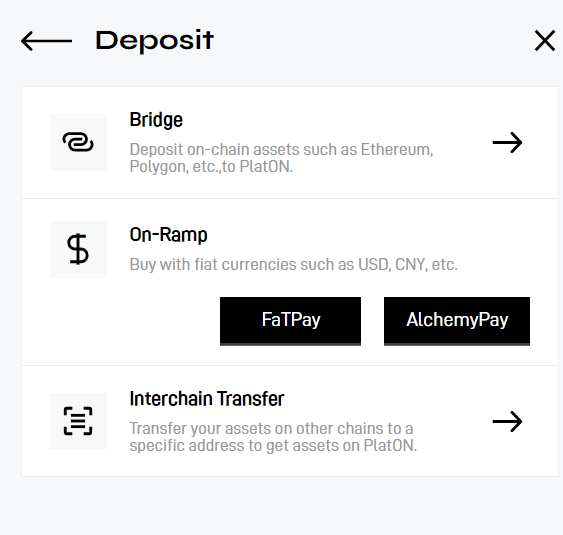Open Bridge via its right arrow

click(x=507, y=143)
